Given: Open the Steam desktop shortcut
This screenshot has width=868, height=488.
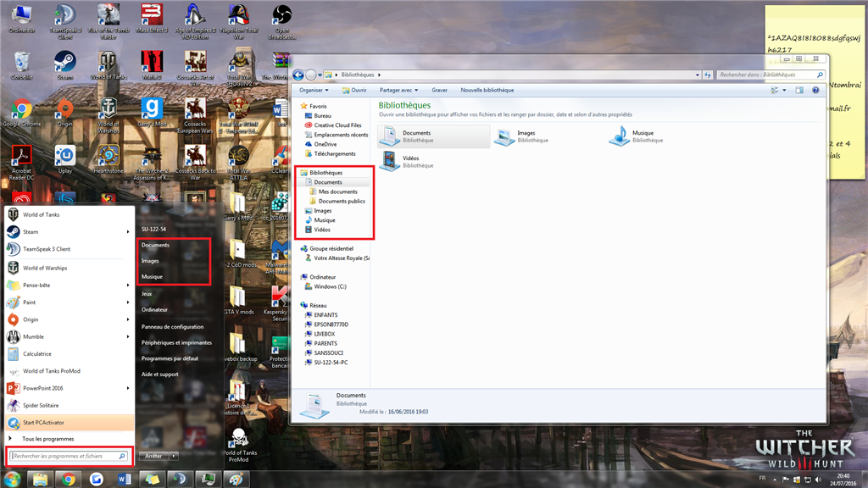Looking at the screenshot, I should [x=64, y=65].
